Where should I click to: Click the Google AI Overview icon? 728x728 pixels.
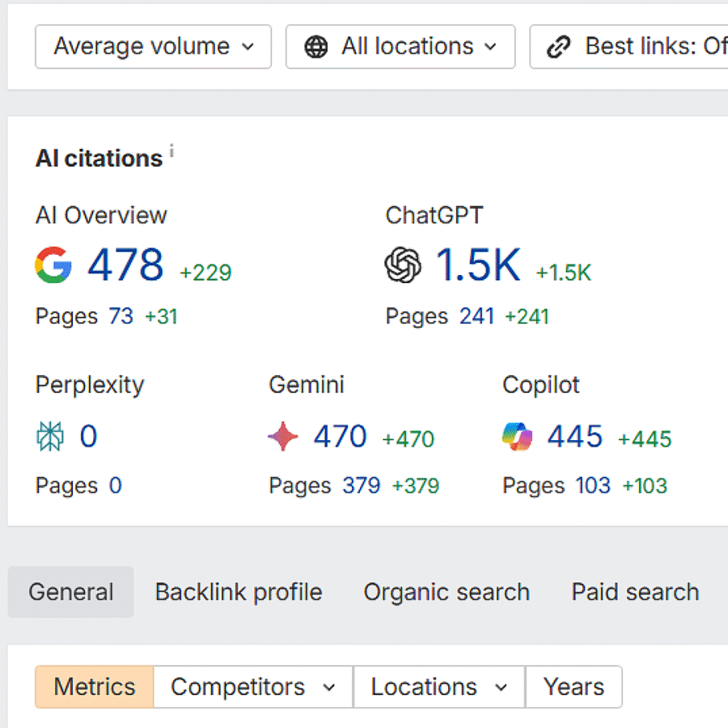pyautogui.click(x=53, y=265)
